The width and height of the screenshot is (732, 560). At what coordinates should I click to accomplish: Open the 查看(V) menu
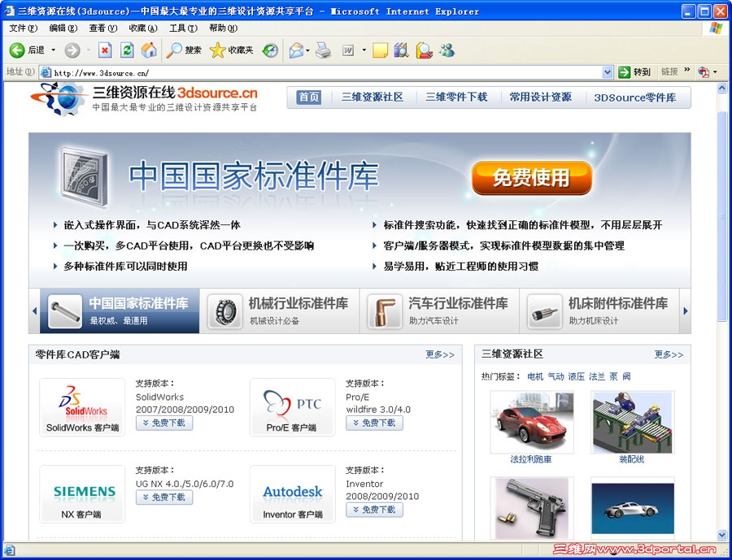point(103,28)
